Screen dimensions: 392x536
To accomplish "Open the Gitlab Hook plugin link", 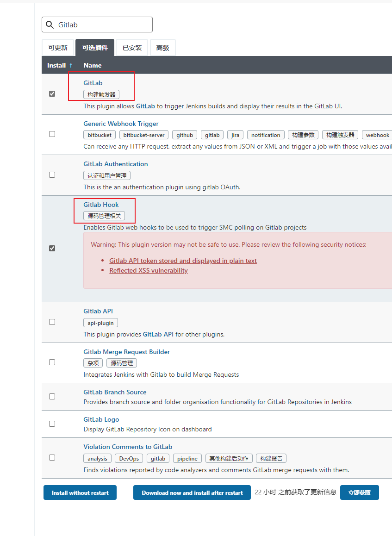I will [x=101, y=205].
